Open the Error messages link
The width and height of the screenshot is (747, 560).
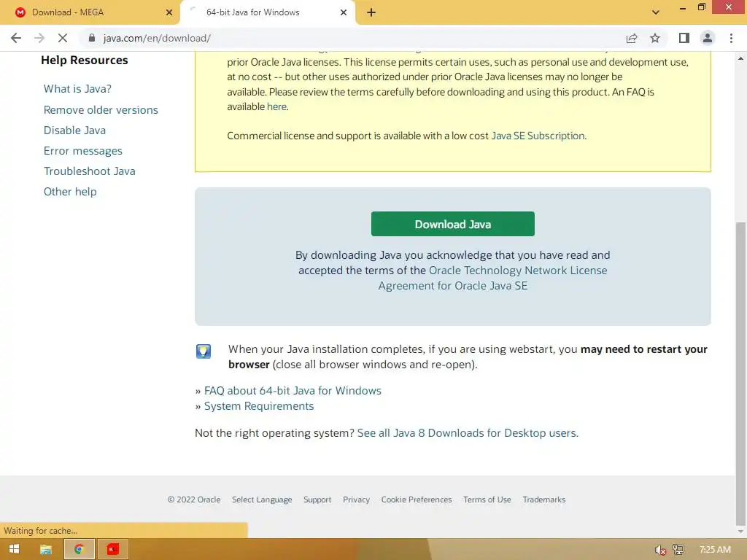(x=83, y=151)
